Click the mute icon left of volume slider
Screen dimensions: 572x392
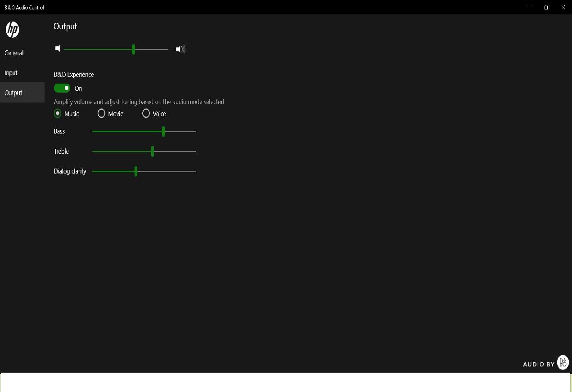[58, 48]
